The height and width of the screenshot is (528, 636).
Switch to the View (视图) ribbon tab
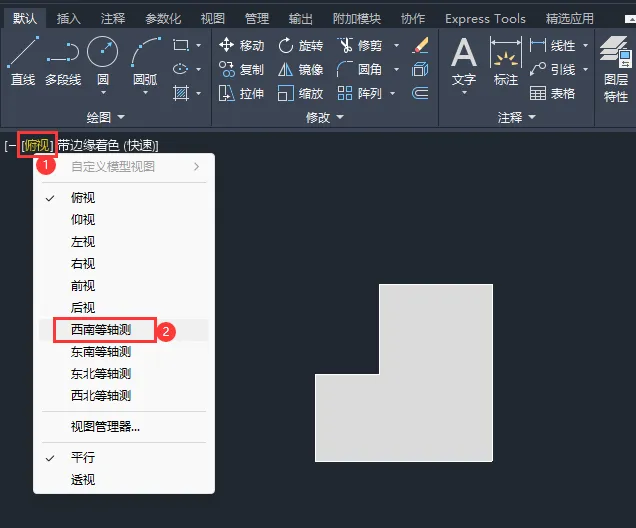(x=213, y=19)
